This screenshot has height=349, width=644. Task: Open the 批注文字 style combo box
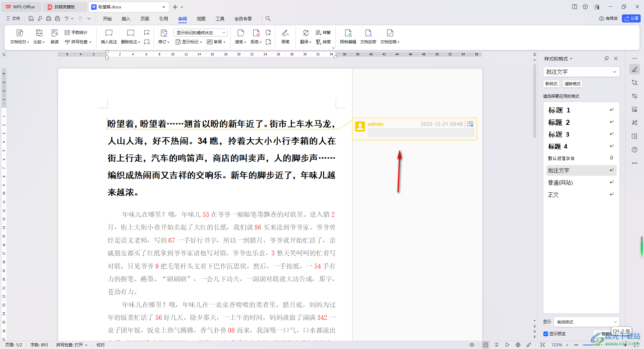click(581, 72)
